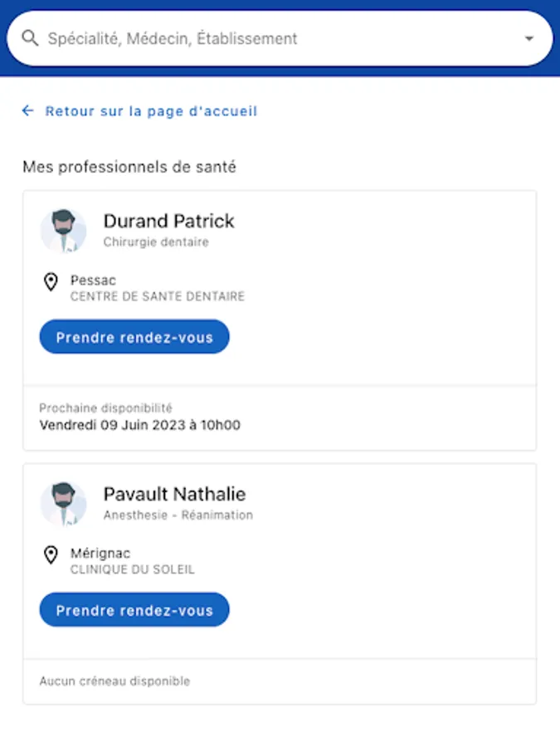Book appointment with Durand Patrick
The height and width of the screenshot is (747, 560).
tap(134, 337)
